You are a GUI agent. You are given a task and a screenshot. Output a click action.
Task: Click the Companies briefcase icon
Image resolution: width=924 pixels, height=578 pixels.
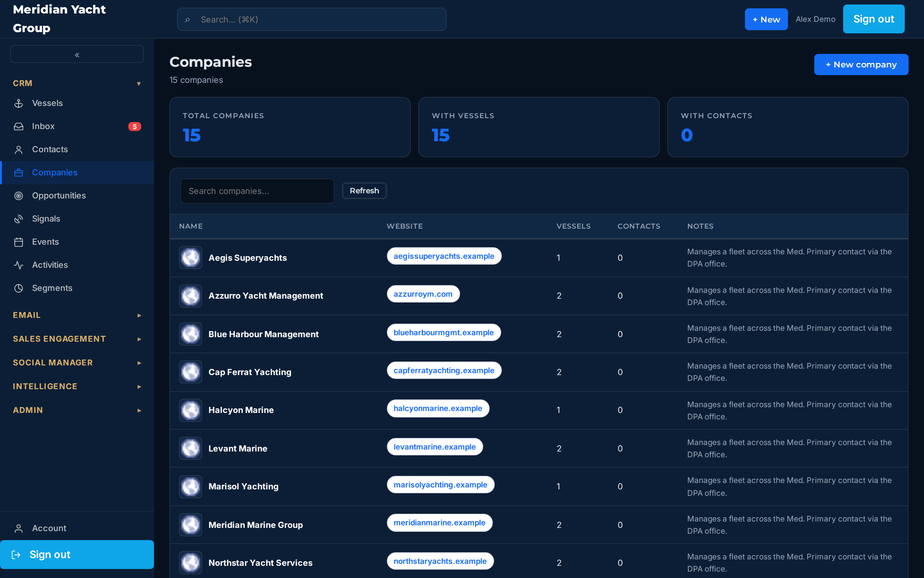tap(19, 173)
